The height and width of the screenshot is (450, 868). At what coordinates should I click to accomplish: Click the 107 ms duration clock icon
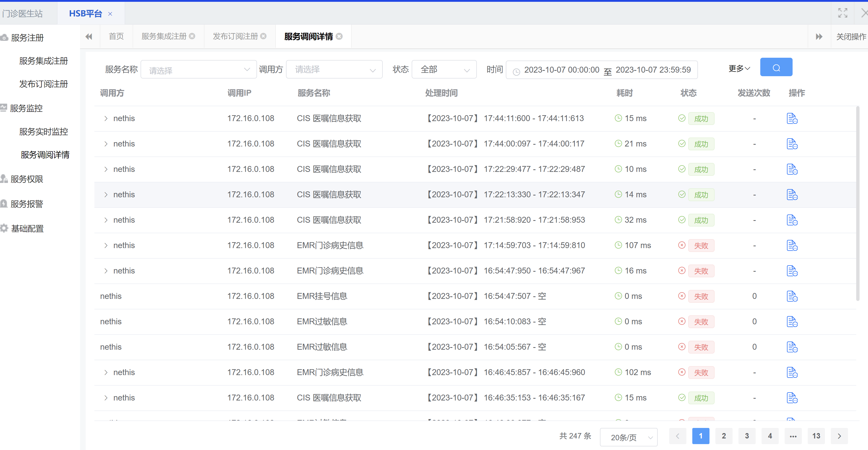(x=618, y=245)
